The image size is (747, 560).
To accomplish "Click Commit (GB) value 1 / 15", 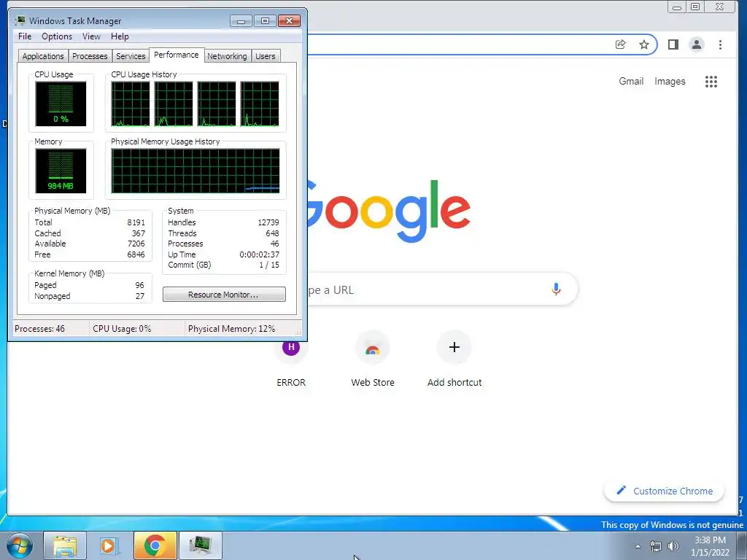I will pyautogui.click(x=269, y=265).
